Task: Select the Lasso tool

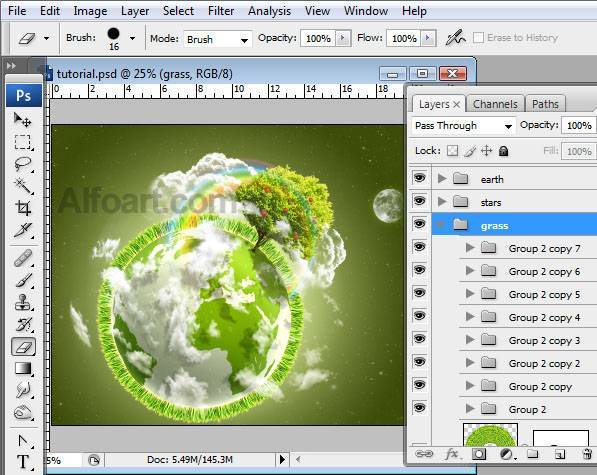Action: click(22, 164)
